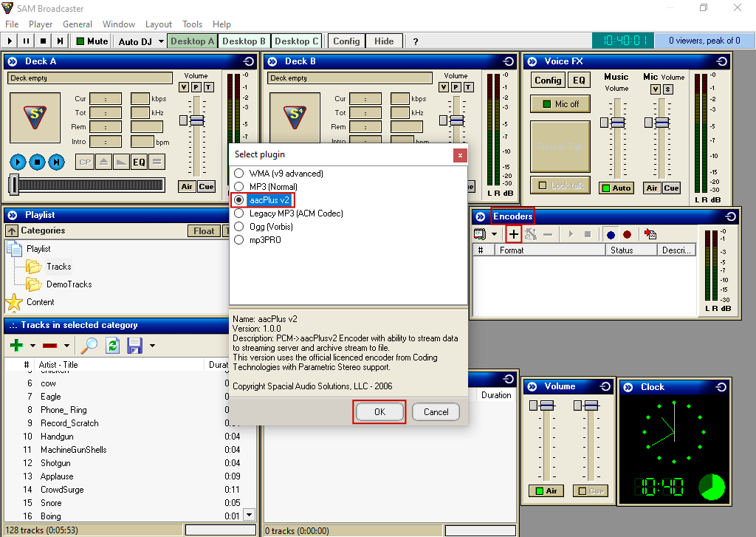Click the save playlist floppy disk icon

click(x=134, y=345)
